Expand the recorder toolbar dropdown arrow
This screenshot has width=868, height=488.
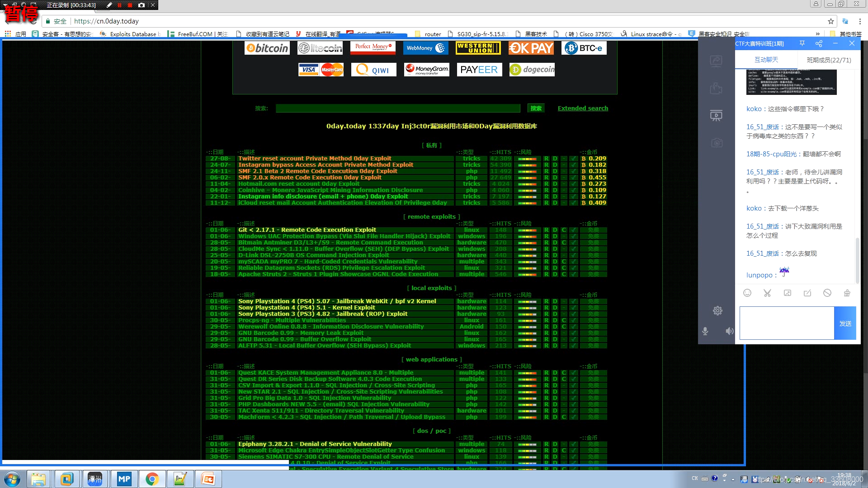point(5,5)
